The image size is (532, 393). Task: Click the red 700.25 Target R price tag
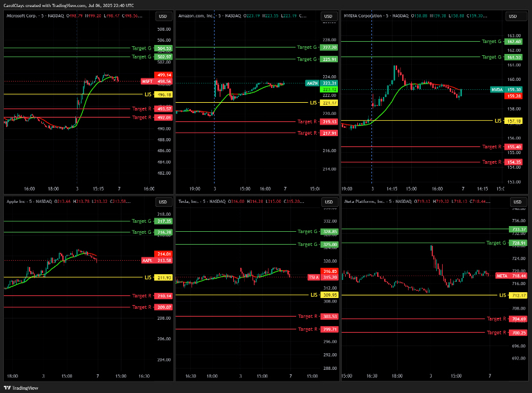click(x=518, y=333)
